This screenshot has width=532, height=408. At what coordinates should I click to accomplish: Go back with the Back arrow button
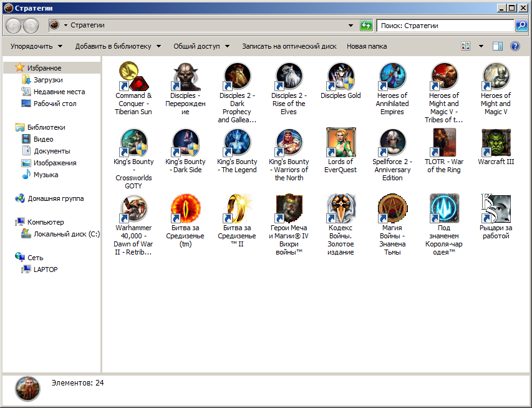[x=13, y=26]
